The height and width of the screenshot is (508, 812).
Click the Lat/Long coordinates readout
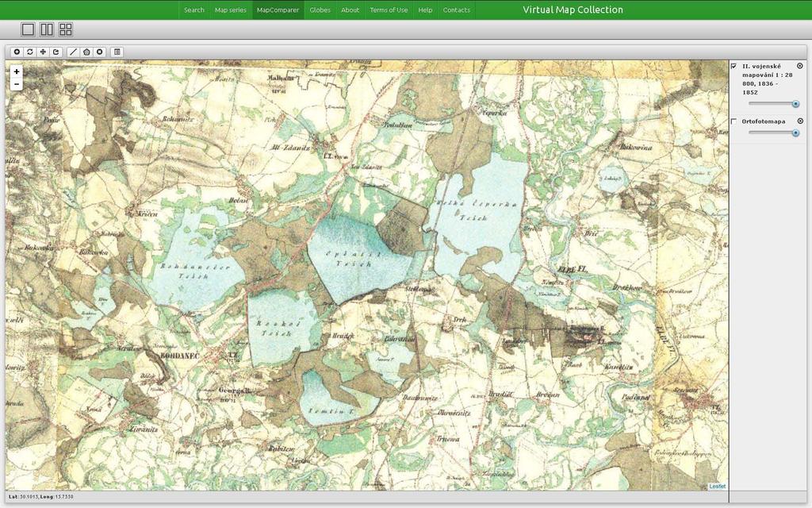point(41,497)
